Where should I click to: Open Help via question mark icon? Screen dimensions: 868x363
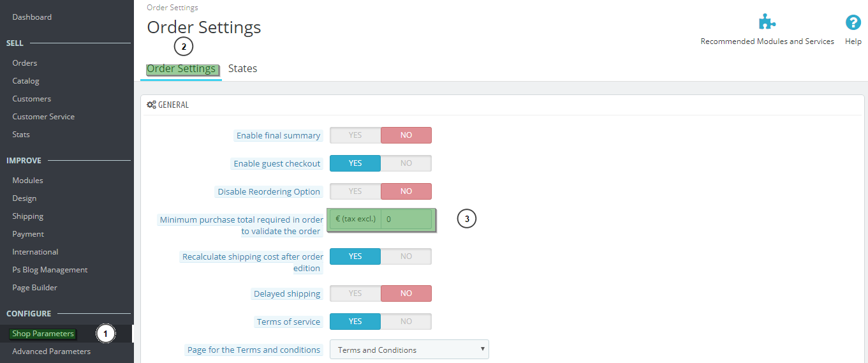click(853, 23)
